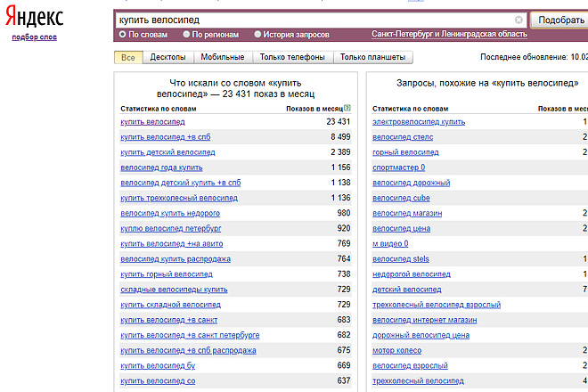This screenshot has width=588, height=392.
Task: Open the 'велосипед купить недорого' link
Action: point(170,214)
